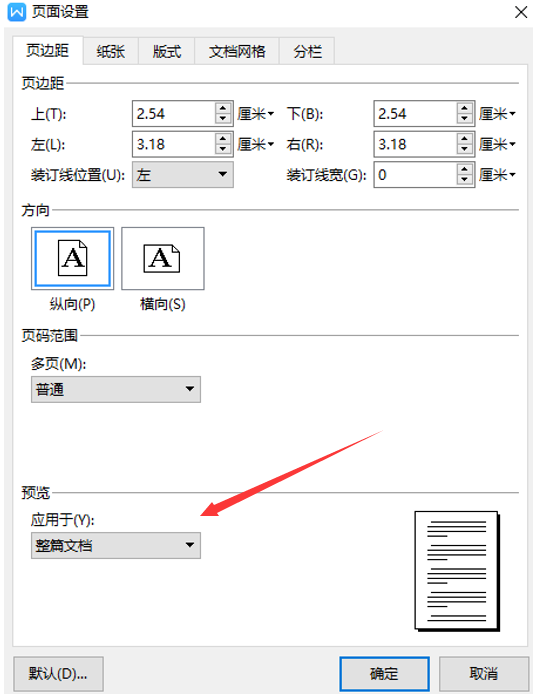The height and width of the screenshot is (696, 540).
Task: Increase 装订线宽(G) with up arrow
Action: click(464, 169)
